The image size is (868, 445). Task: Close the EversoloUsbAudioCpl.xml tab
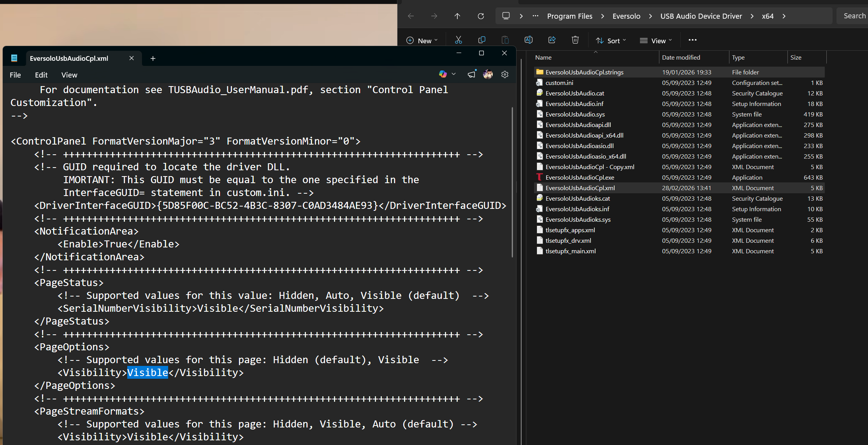tap(132, 58)
